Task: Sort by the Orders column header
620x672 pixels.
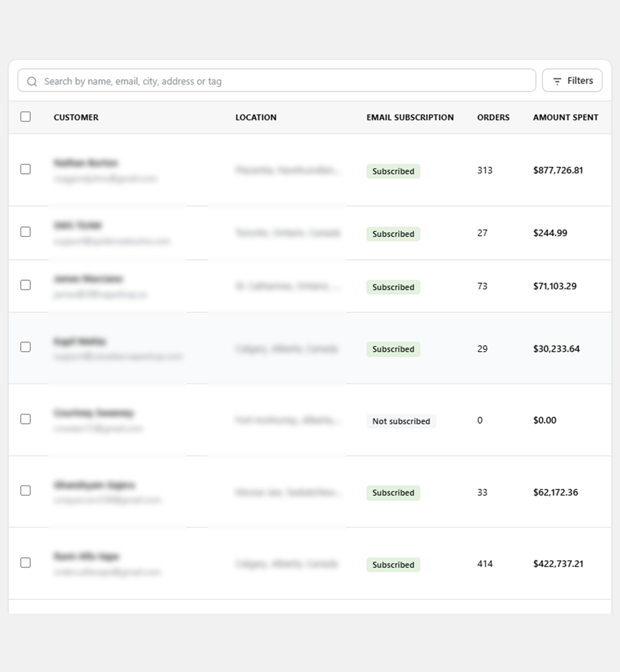Action: point(493,117)
